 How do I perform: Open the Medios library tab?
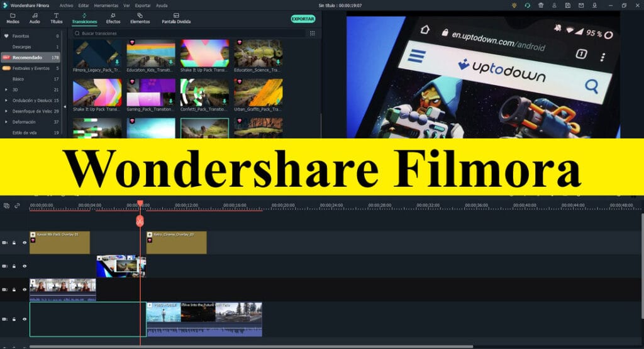13,18
